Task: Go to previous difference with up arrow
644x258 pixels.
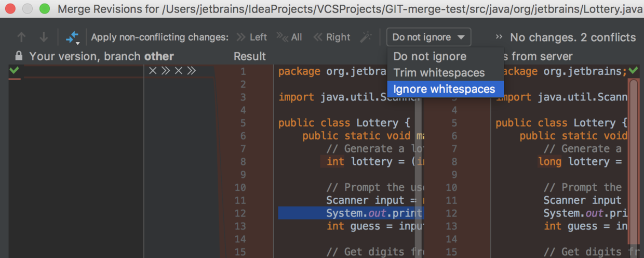Action: click(21, 37)
